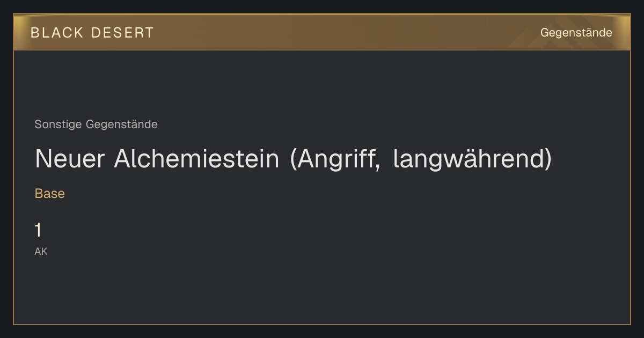Click the BLACK DESERT logo text
The image size is (644, 338).
(x=92, y=33)
